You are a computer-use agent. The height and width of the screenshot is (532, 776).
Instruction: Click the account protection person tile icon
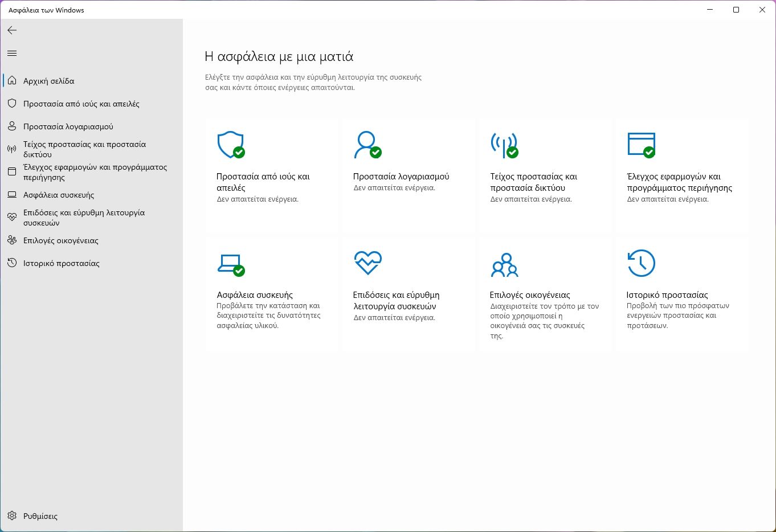coord(367,145)
